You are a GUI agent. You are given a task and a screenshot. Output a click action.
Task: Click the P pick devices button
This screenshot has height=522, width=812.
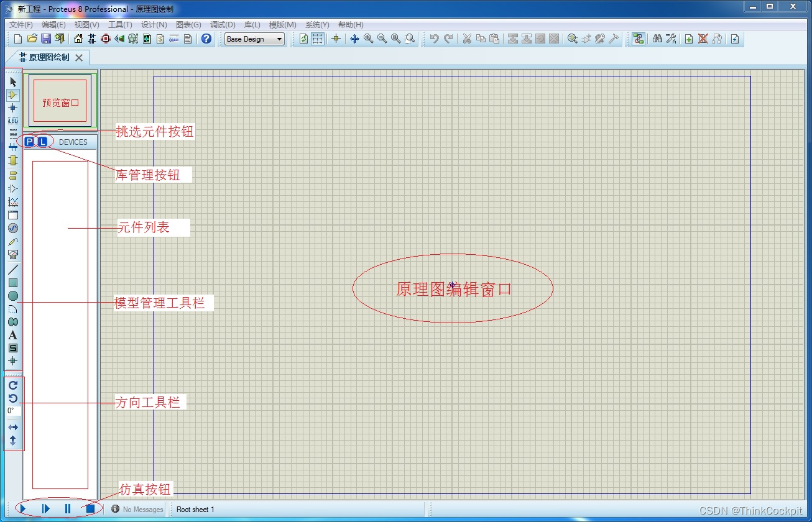point(29,142)
